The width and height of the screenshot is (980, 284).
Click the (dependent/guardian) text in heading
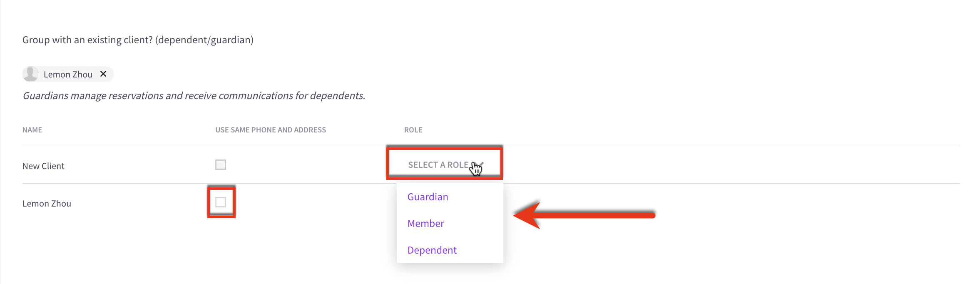pyautogui.click(x=204, y=40)
